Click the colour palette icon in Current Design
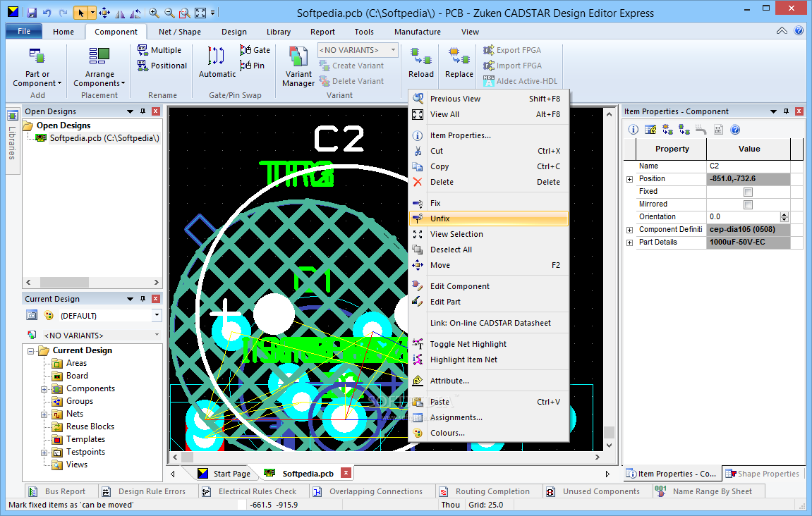Image resolution: width=812 pixels, height=516 pixels. pyautogui.click(x=49, y=315)
